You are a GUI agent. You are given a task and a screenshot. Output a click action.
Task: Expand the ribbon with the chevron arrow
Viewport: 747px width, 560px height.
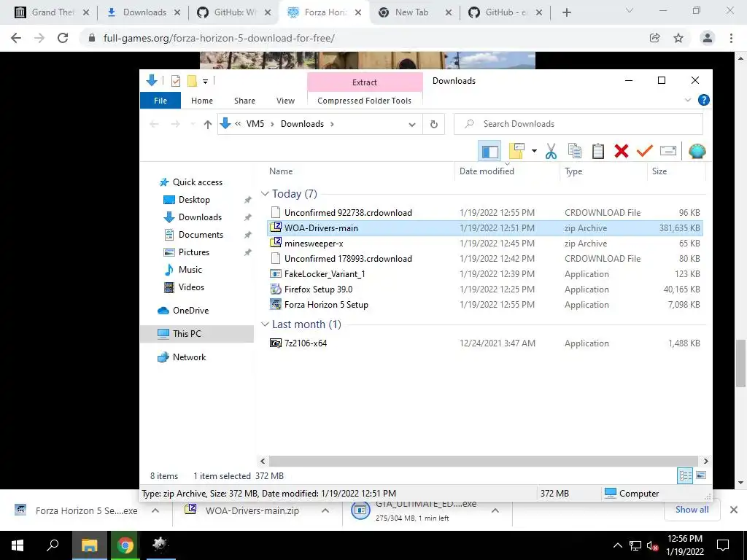pyautogui.click(x=687, y=100)
